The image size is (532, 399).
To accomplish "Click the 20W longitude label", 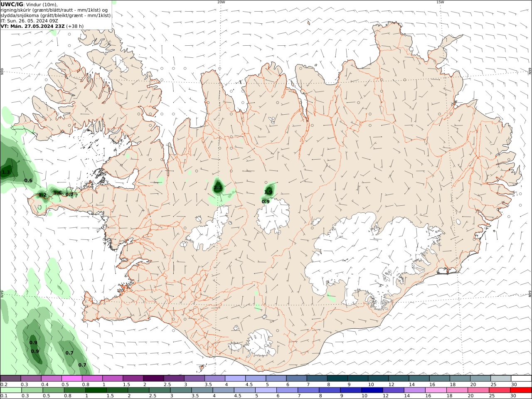I will tap(221, 2).
